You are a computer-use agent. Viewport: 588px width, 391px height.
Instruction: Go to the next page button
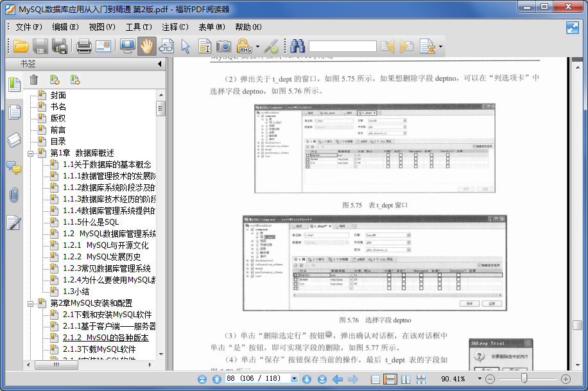coord(307,379)
